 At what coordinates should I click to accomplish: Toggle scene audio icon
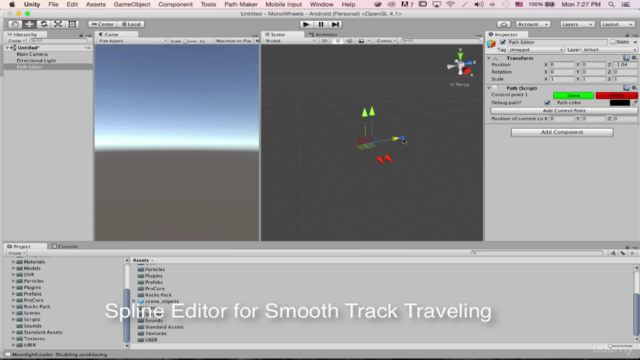click(x=349, y=41)
